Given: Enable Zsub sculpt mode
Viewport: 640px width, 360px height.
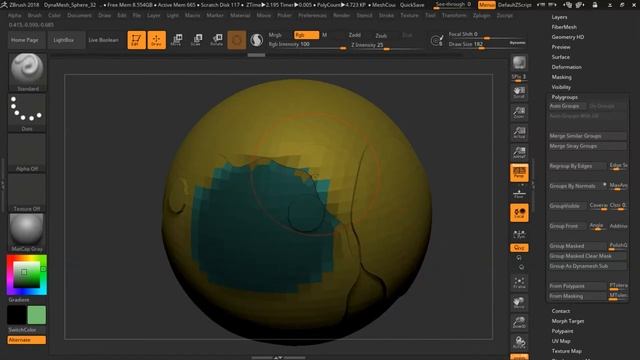Looking at the screenshot, I should [x=381, y=36].
